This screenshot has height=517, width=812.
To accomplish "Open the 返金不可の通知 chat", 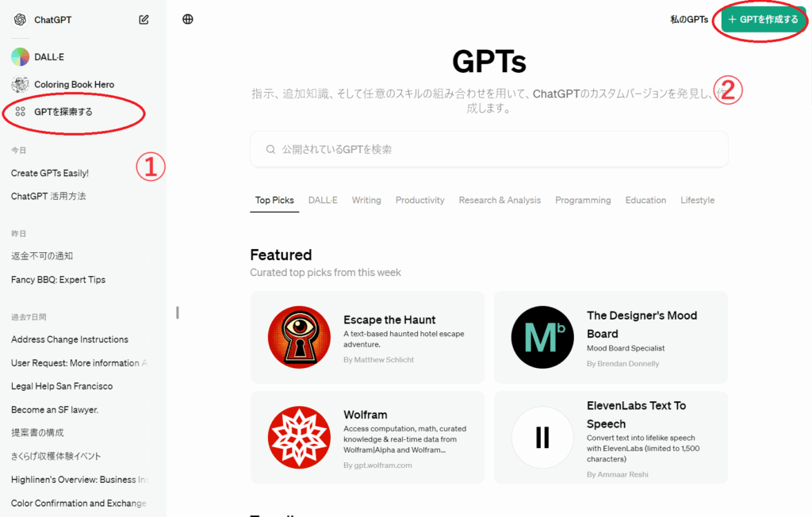I will [42, 256].
